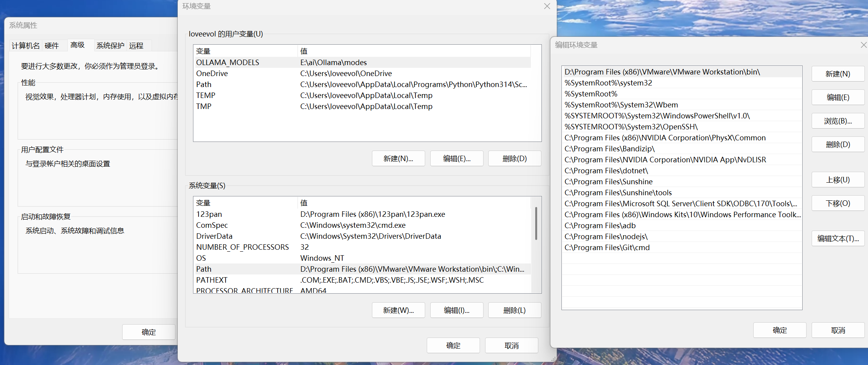Viewport: 868px width, 365px height.
Task: Select the TEMP user variable row
Action: [x=362, y=95]
